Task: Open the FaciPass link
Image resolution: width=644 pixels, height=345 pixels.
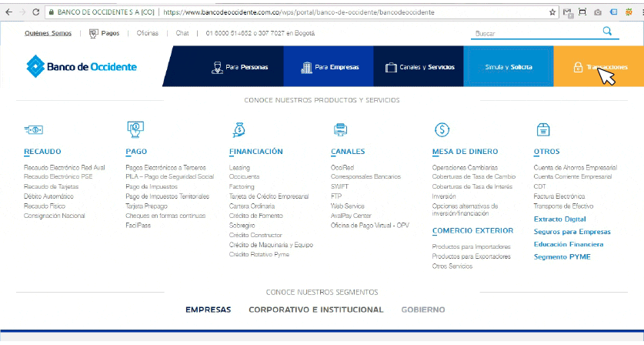Action: pos(138,226)
